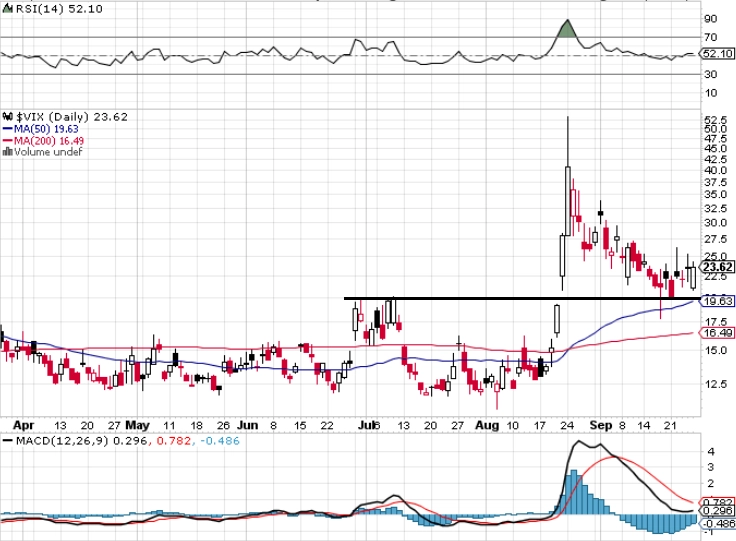Click the shaded RSI overbought peak
The image size is (736, 541).
pos(567,29)
